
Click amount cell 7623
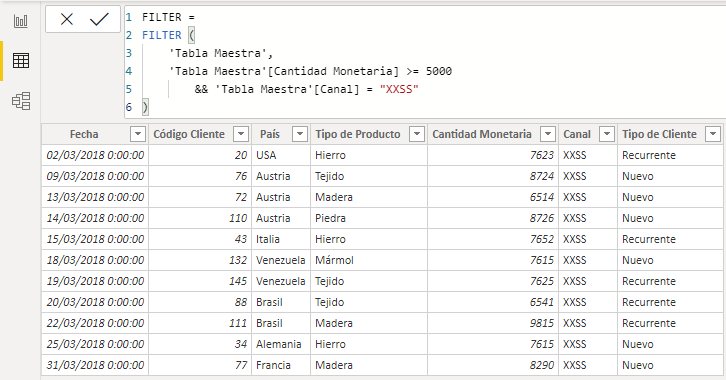pos(493,156)
